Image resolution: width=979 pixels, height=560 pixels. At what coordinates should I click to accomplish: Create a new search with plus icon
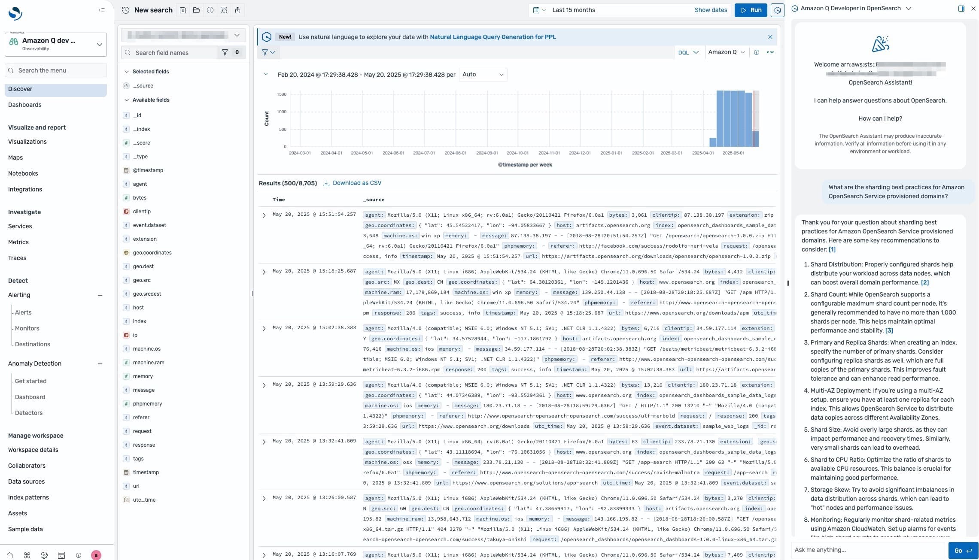click(210, 10)
